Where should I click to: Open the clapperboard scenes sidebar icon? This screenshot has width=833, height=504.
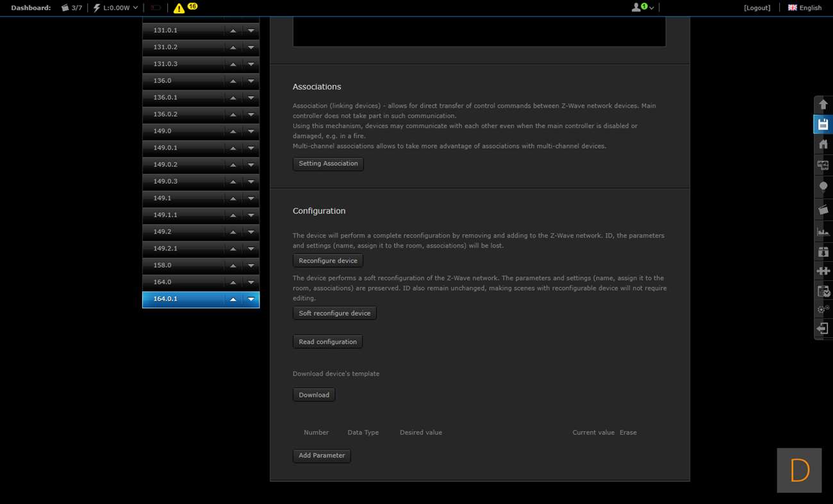(823, 209)
